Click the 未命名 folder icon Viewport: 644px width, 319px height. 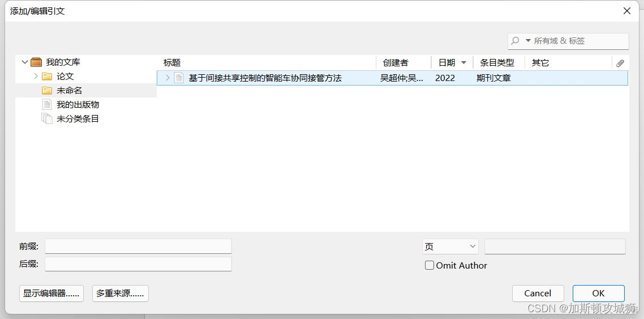[47, 91]
